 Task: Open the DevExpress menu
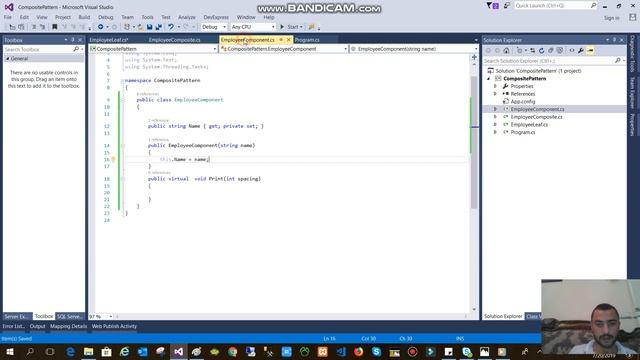pos(216,17)
